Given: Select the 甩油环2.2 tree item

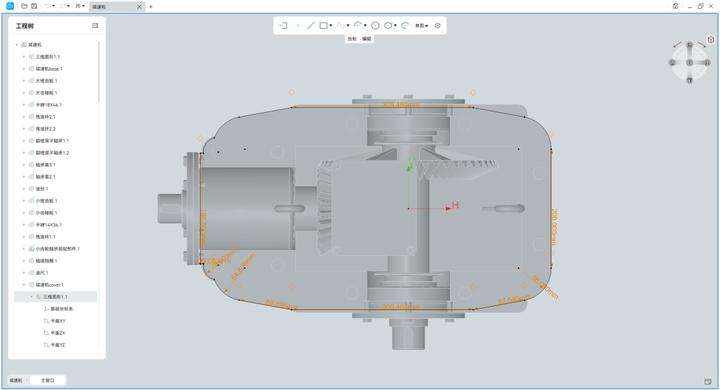Looking at the screenshot, I should tap(45, 129).
